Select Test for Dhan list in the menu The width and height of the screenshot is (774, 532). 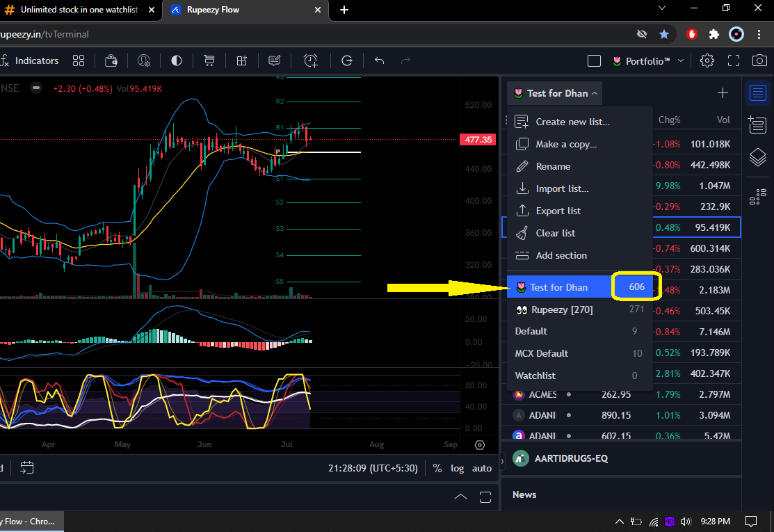click(x=579, y=287)
